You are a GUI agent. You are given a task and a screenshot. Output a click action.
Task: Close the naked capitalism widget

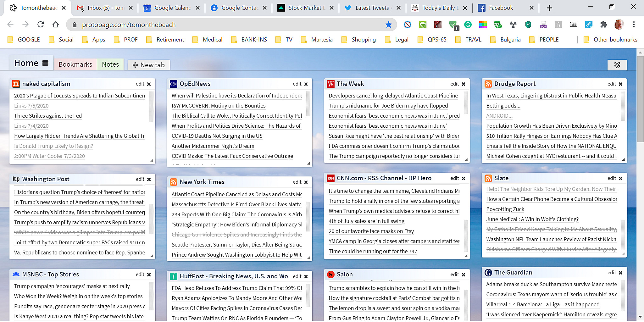point(149,84)
